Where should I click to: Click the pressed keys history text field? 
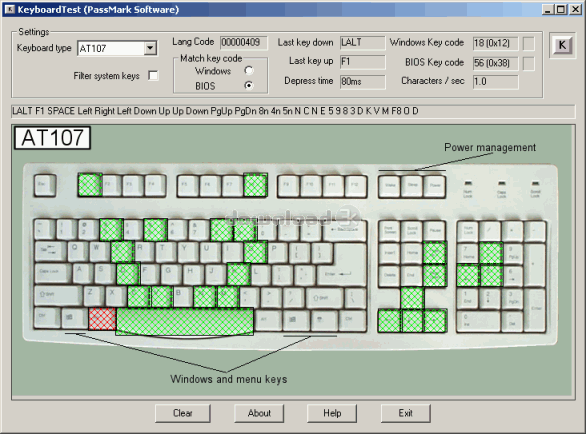pyautogui.click(x=293, y=111)
